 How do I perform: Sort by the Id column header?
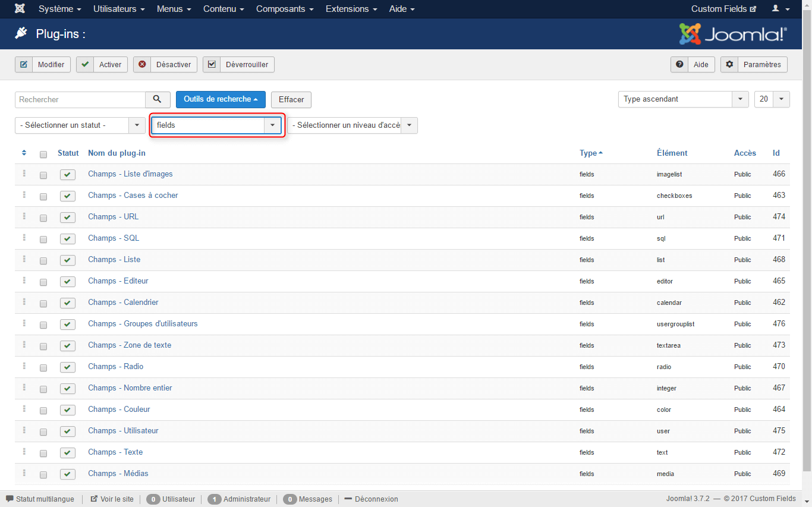[x=776, y=153]
